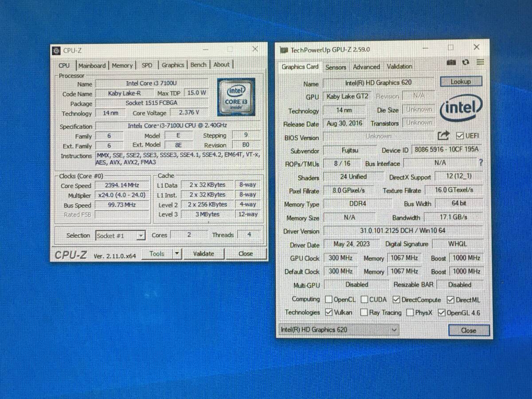Toggle the Ray Tracing checkbox

point(364,313)
